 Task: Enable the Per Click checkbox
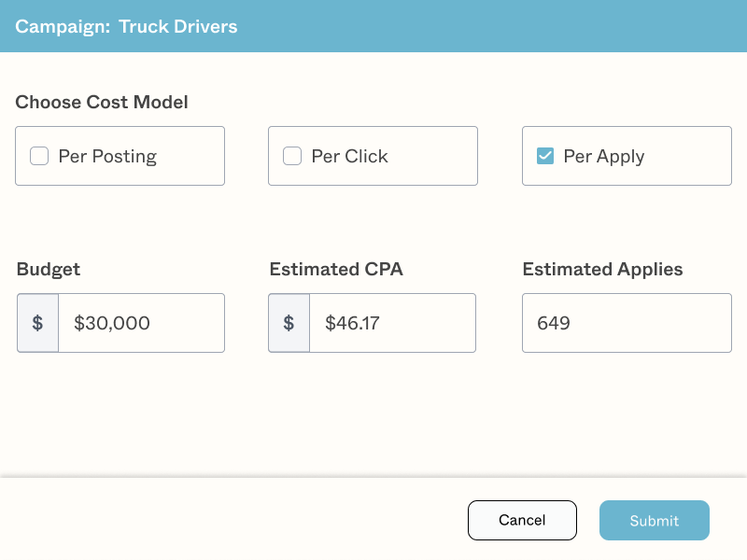tap(292, 157)
